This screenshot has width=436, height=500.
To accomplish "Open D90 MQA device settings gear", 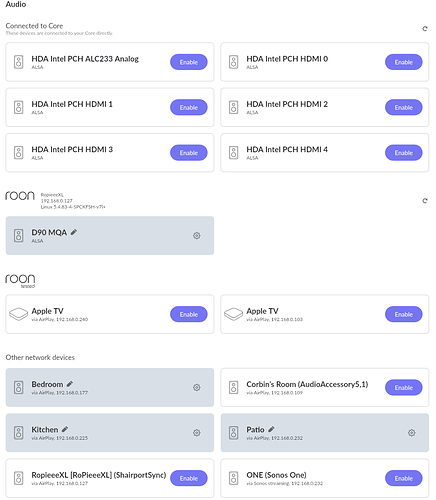I will [x=197, y=236].
